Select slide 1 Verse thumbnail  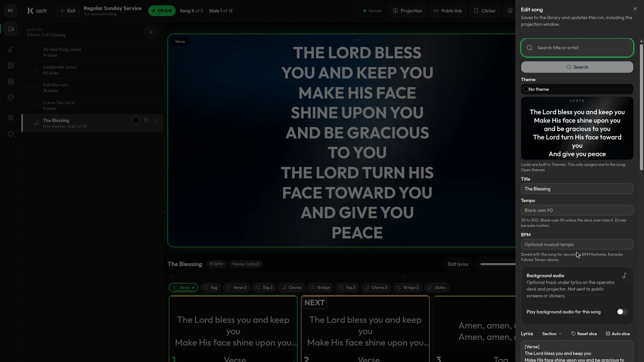pyautogui.click(x=233, y=329)
